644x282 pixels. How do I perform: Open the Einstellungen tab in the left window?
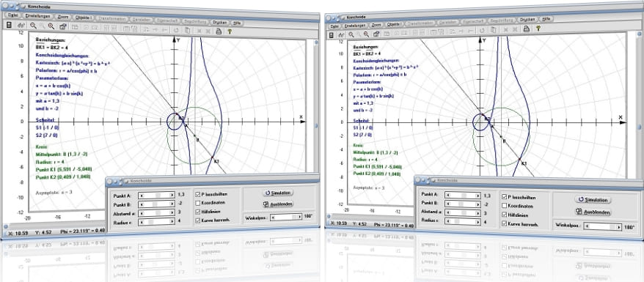[x=38, y=16]
